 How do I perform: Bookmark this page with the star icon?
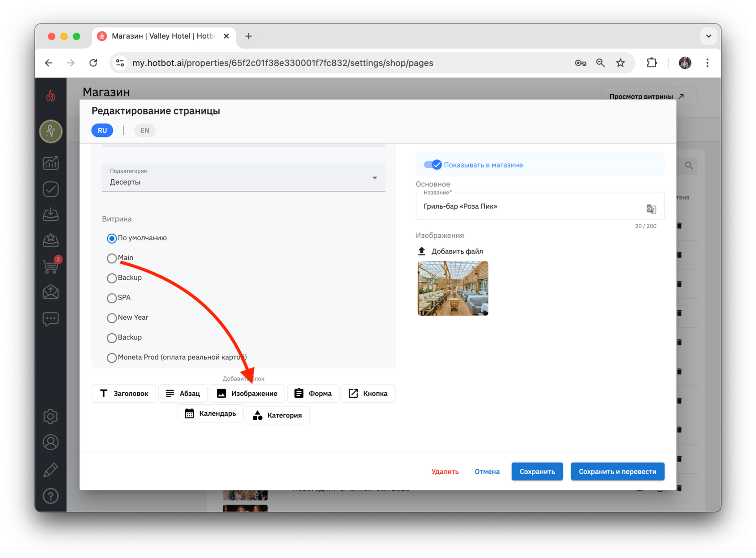click(621, 63)
